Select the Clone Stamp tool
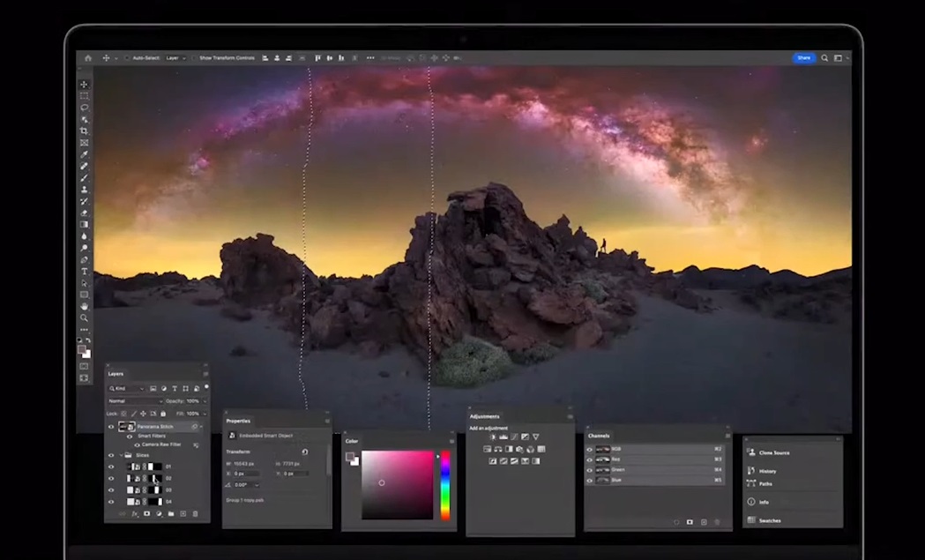Screen dimensions: 925x560 85,190
